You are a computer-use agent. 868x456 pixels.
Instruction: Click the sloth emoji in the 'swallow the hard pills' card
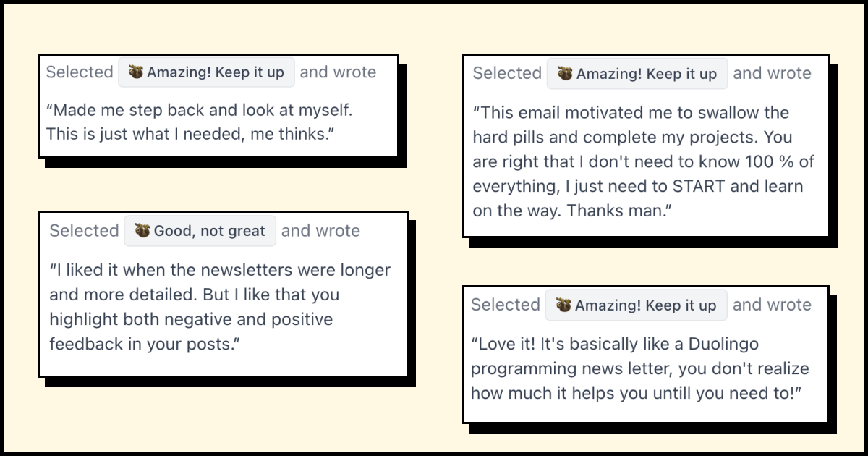tap(565, 74)
